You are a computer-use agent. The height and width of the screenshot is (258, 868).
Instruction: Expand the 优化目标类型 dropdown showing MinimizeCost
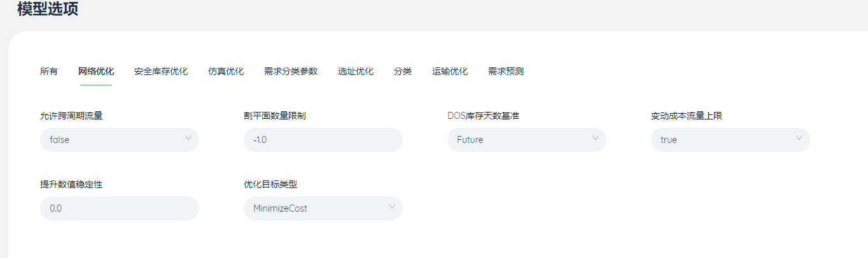click(323, 208)
